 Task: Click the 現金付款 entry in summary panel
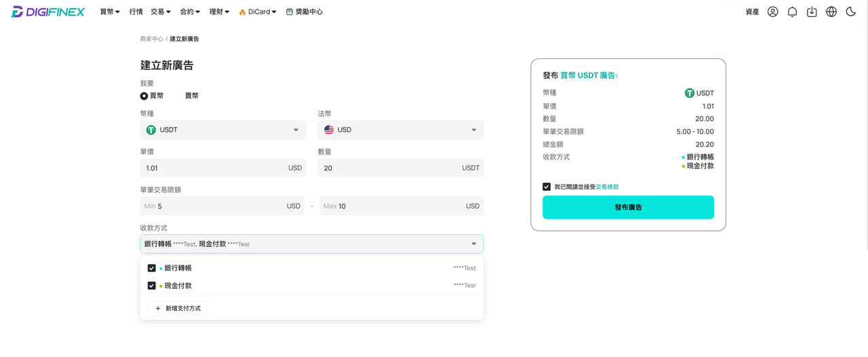[x=698, y=166]
